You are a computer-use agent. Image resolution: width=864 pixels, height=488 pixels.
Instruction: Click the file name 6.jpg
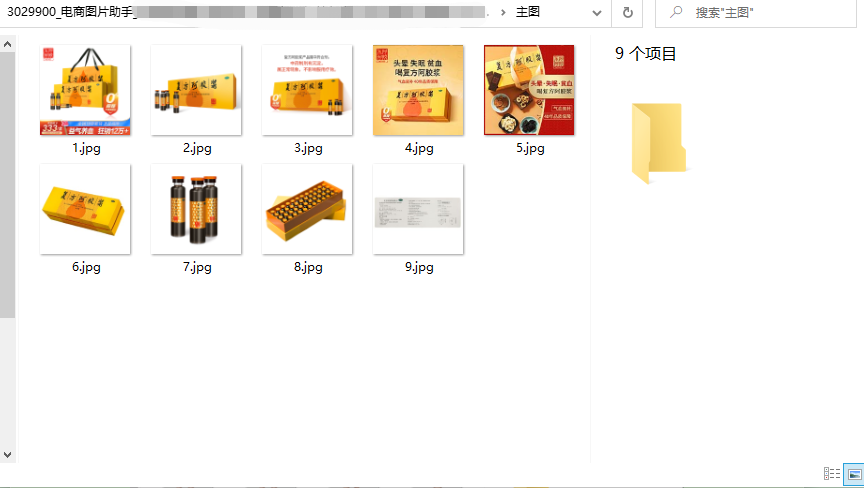pyautogui.click(x=86, y=267)
